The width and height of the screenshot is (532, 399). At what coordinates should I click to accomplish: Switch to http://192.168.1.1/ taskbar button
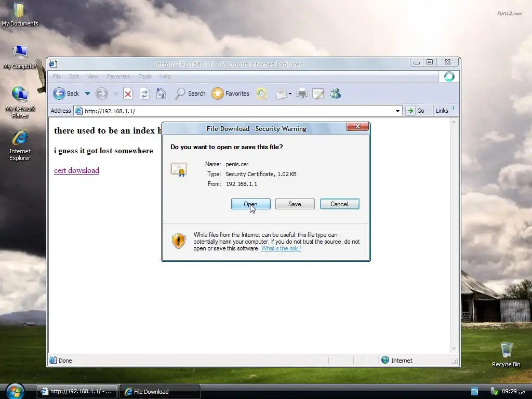(77, 392)
